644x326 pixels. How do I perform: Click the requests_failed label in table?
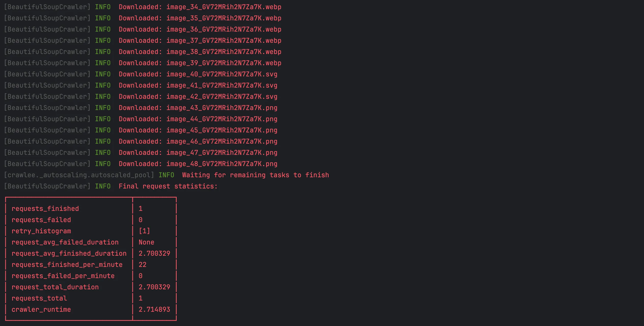(x=41, y=220)
